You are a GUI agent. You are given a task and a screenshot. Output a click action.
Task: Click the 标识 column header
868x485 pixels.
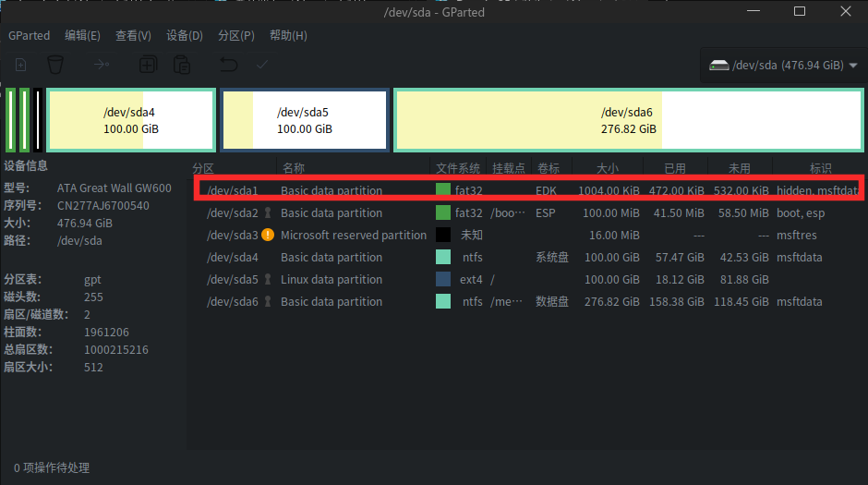coord(820,168)
